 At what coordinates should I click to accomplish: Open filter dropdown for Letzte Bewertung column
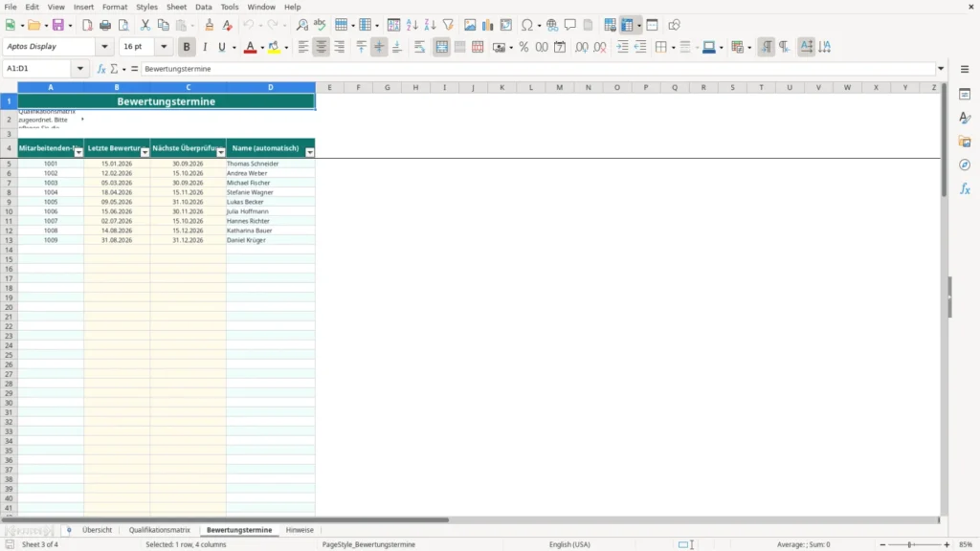(145, 152)
